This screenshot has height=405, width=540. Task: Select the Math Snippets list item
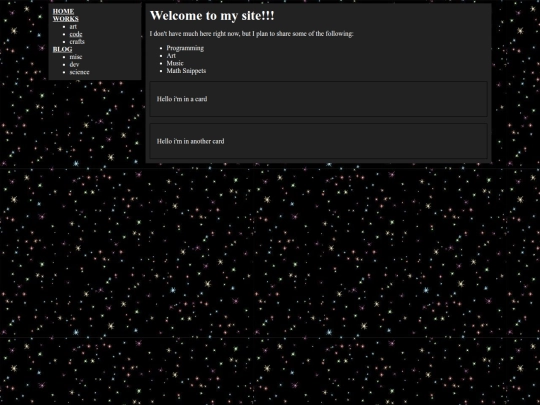186,71
